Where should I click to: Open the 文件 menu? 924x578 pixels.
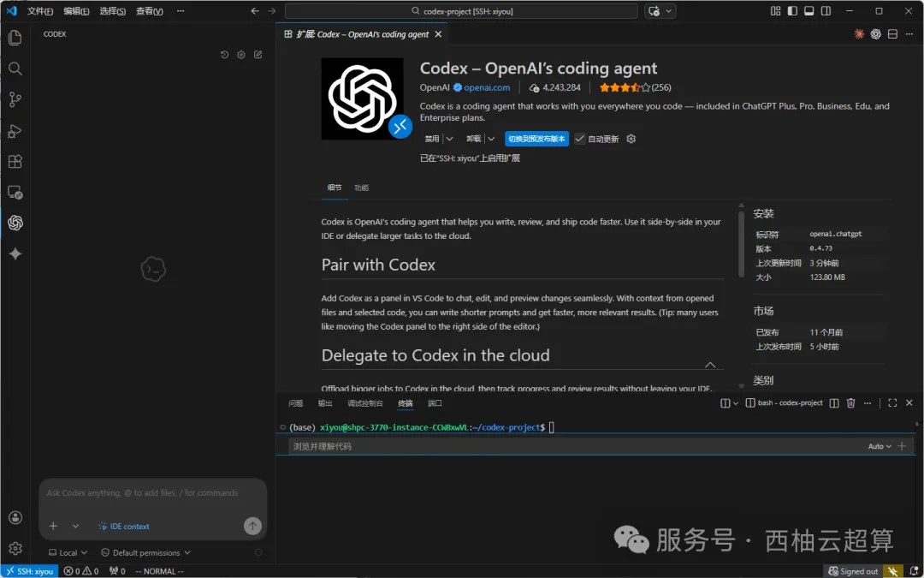point(40,11)
